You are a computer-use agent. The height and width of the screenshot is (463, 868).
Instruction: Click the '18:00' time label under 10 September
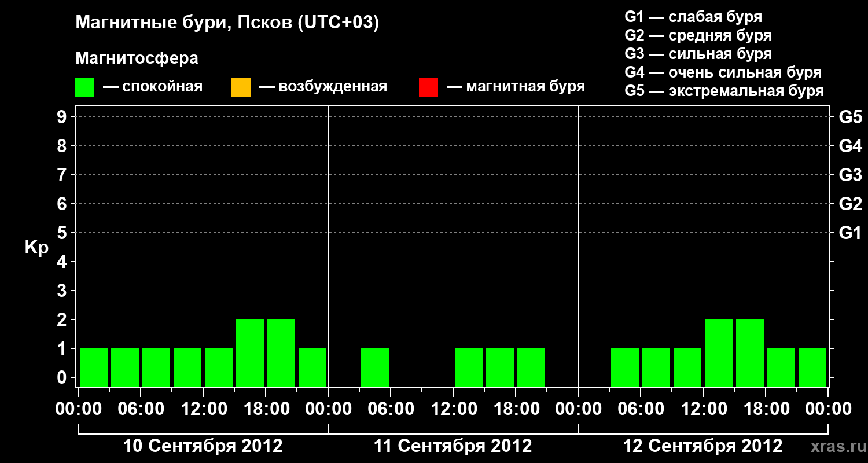click(266, 409)
